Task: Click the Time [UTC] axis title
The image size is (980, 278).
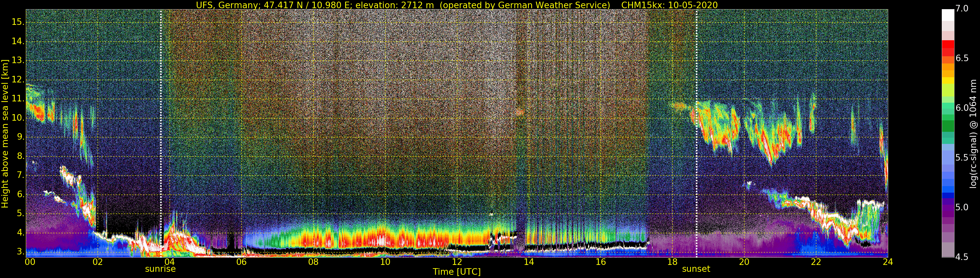Action: point(457,272)
